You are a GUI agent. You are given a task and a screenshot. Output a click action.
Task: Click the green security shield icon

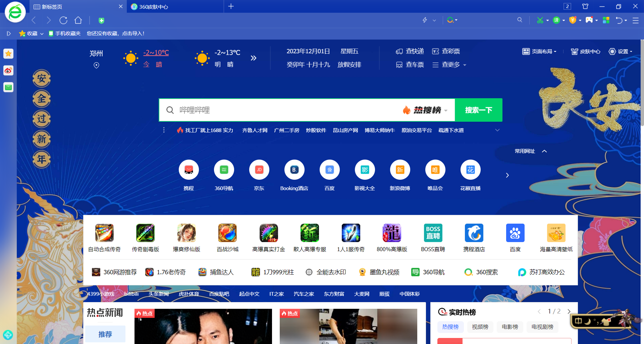click(x=101, y=21)
